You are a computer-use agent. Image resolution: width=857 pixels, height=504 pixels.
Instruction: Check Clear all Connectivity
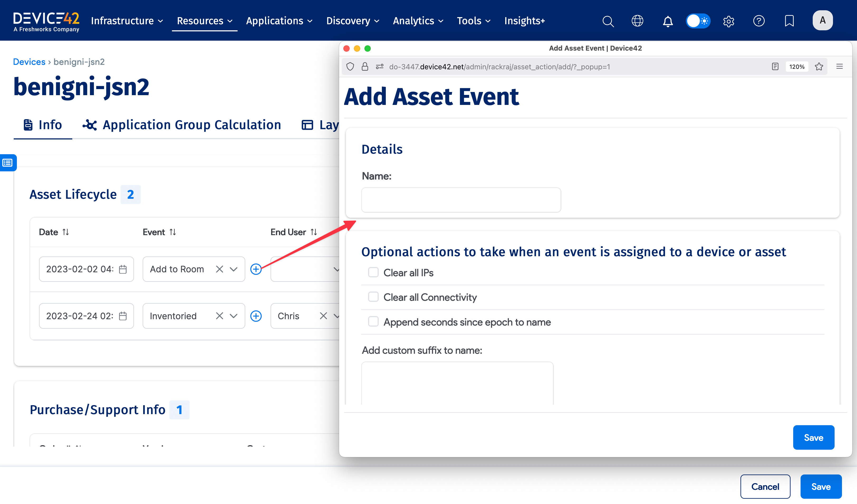click(373, 297)
